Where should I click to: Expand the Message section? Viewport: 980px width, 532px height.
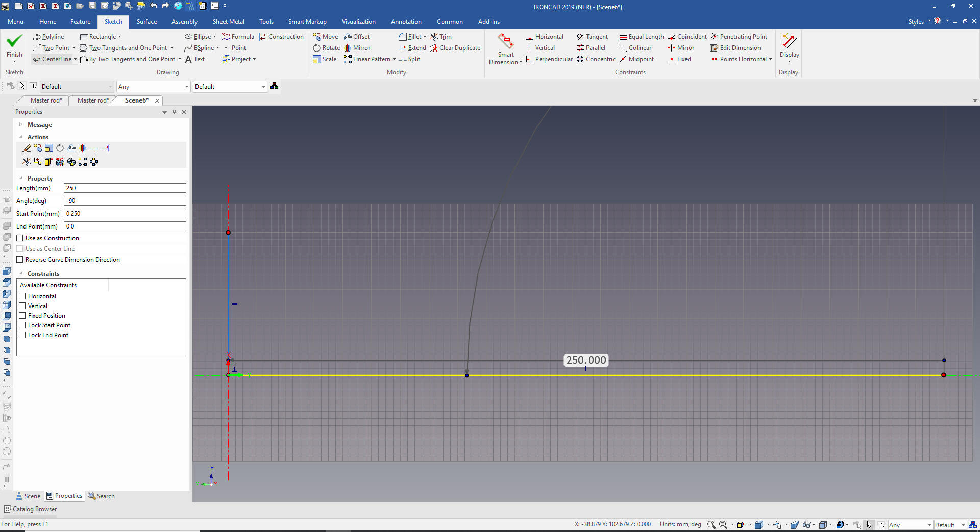click(x=21, y=124)
